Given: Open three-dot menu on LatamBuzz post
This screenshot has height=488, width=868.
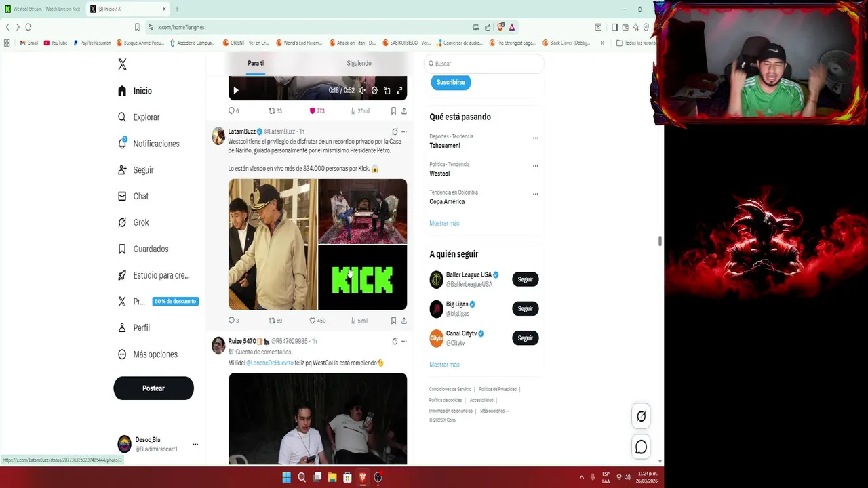Looking at the screenshot, I should pos(404,131).
